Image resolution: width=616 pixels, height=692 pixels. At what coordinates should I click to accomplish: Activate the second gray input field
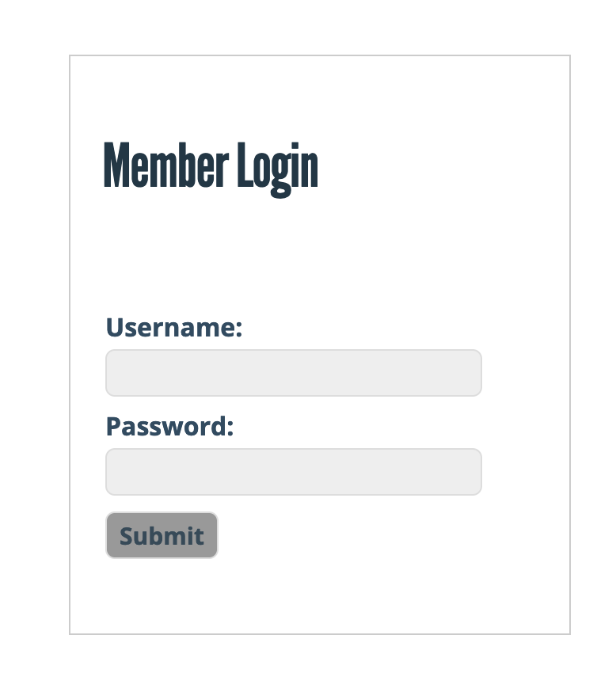293,472
